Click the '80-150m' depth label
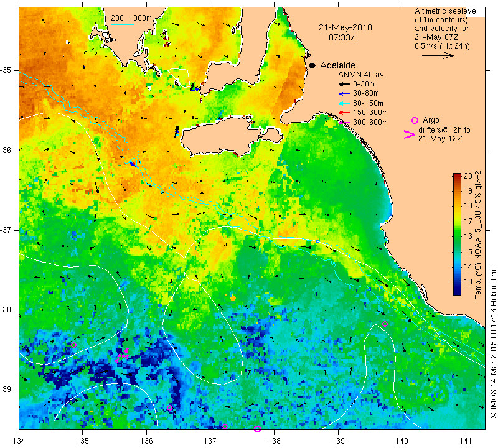 (x=368, y=103)
